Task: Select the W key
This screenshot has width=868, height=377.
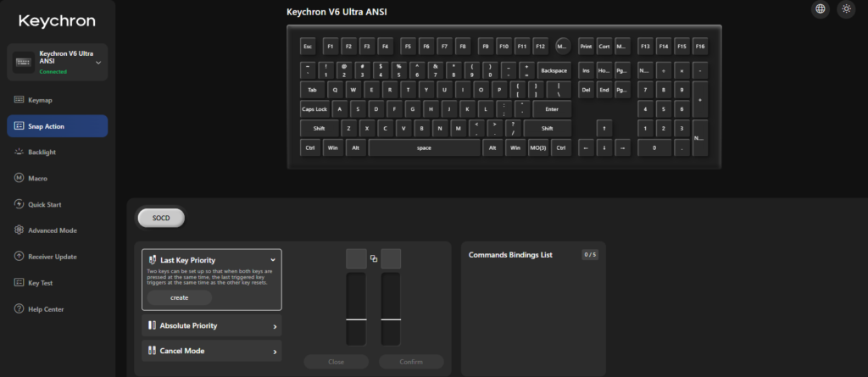Action: pos(353,90)
